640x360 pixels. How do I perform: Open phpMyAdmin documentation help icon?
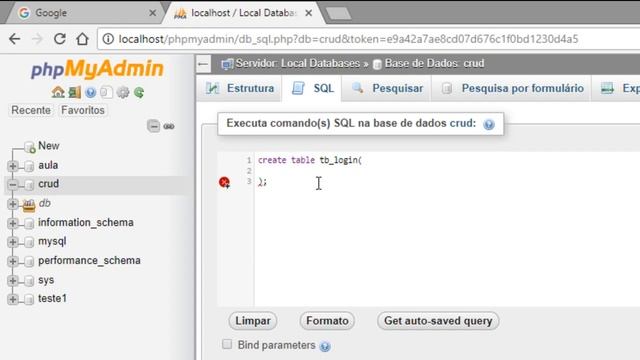tap(91, 92)
